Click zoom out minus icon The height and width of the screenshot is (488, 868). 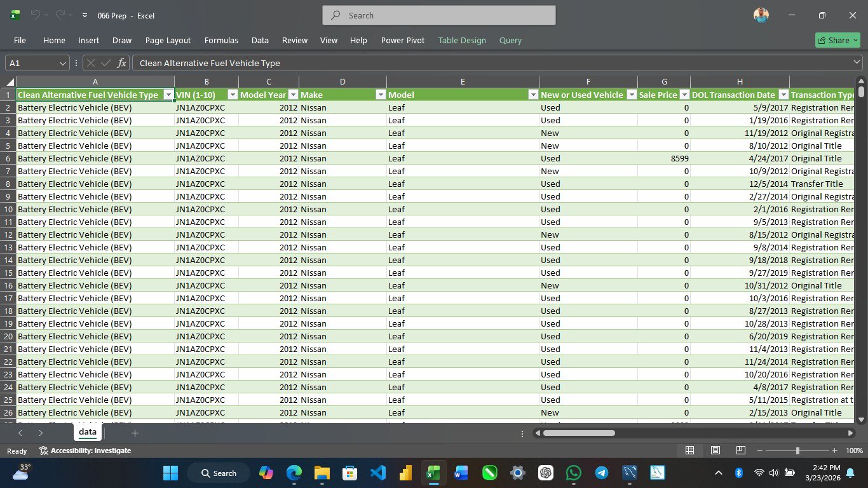(759, 451)
